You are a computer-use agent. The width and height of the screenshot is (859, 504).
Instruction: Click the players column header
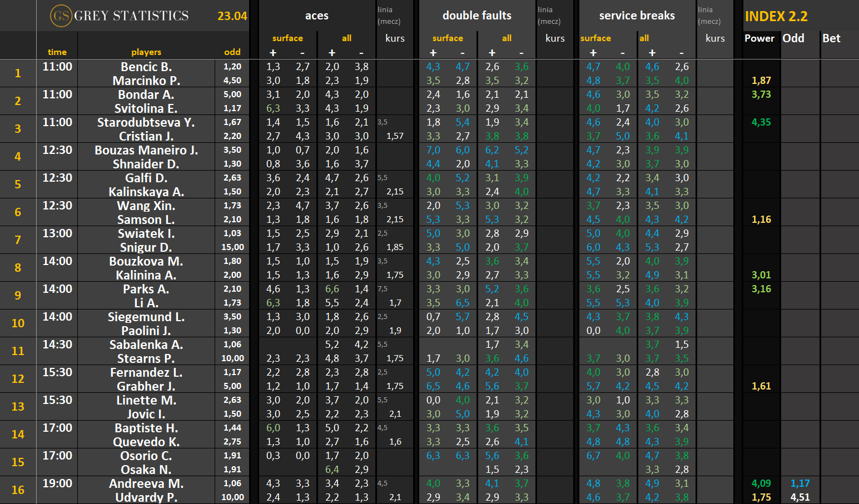146,52
